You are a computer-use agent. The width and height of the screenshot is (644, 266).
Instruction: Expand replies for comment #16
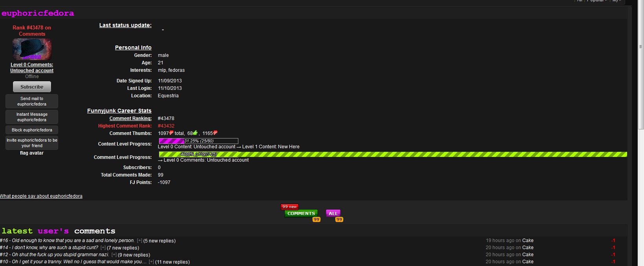[x=139, y=241]
